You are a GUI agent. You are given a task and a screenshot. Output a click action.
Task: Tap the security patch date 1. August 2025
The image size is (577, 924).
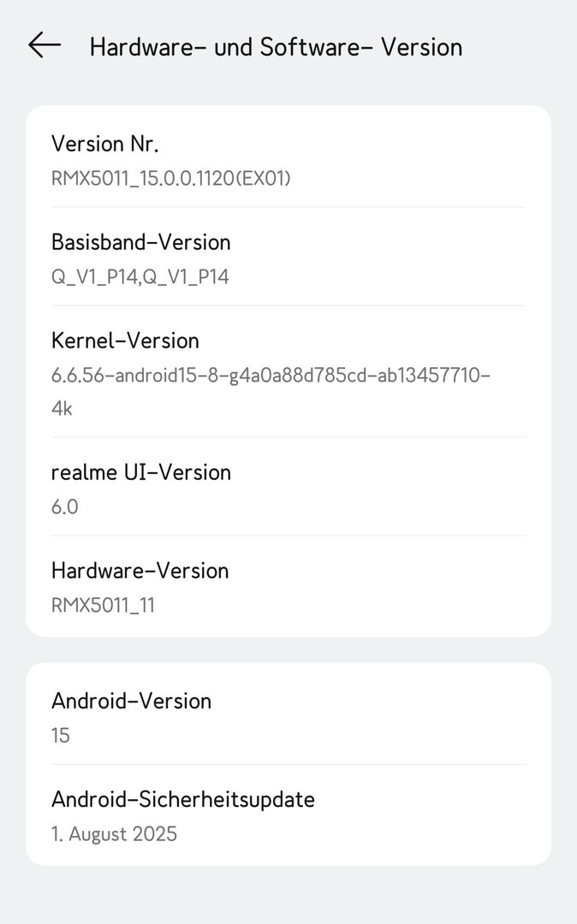114,834
